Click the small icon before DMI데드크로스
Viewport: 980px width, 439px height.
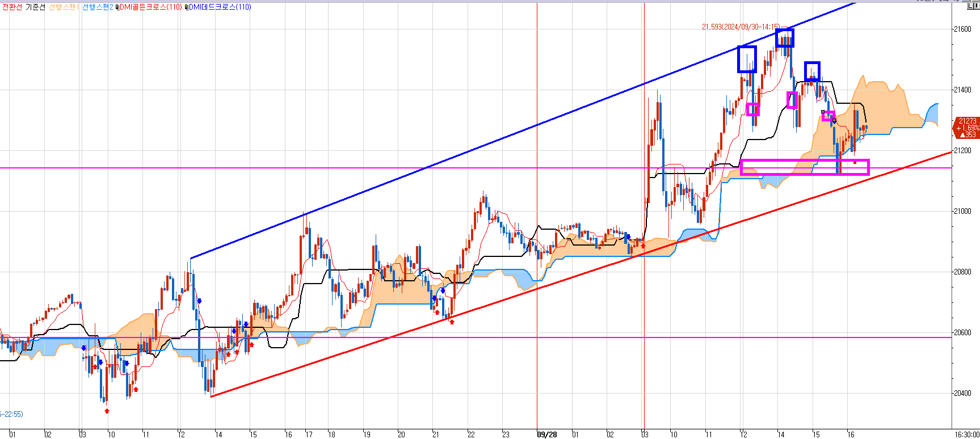pos(186,7)
